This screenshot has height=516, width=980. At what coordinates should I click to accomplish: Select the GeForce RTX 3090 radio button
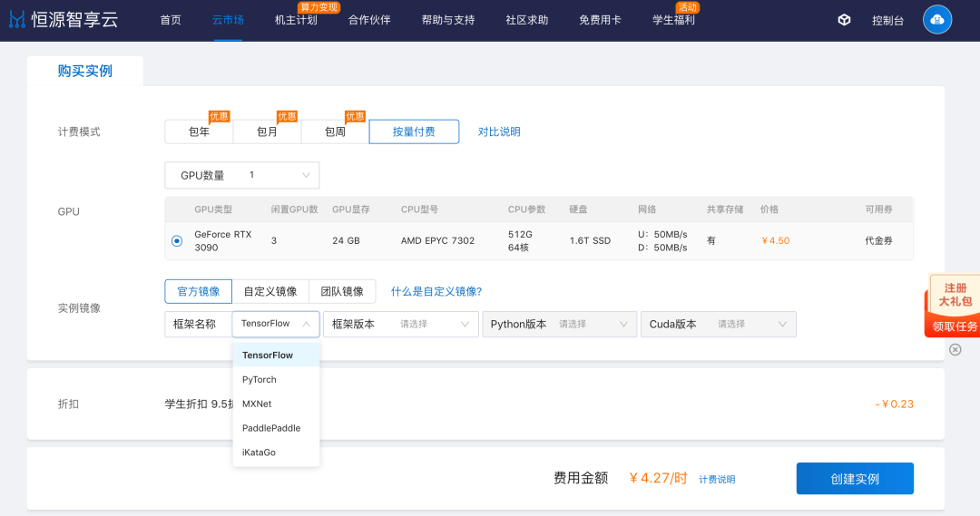(x=177, y=240)
